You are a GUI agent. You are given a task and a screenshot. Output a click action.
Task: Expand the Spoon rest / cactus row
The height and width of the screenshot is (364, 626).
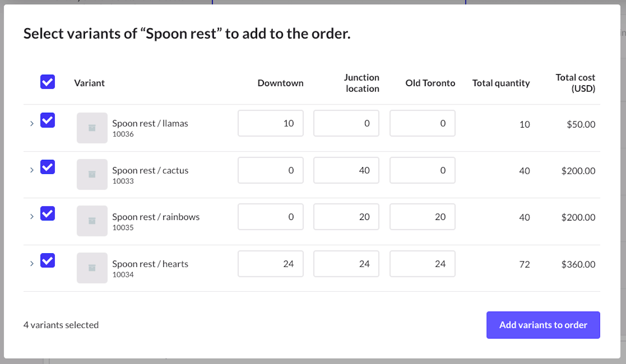point(31,169)
